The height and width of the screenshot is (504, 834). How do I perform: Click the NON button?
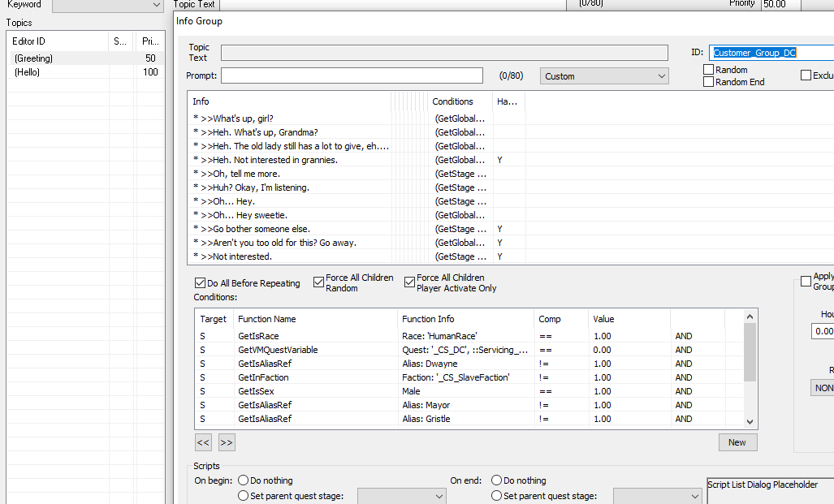[823, 388]
